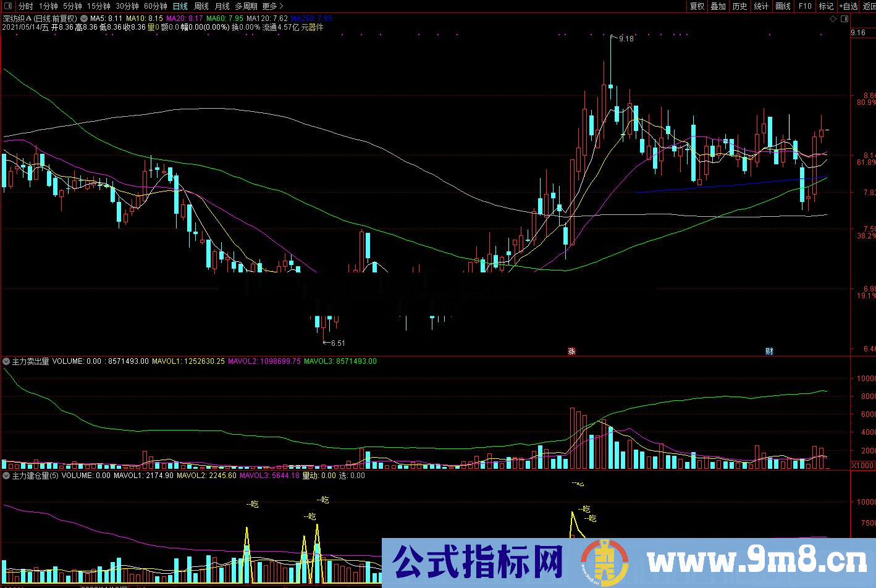Click the 标记 marker icon

click(x=826, y=6)
